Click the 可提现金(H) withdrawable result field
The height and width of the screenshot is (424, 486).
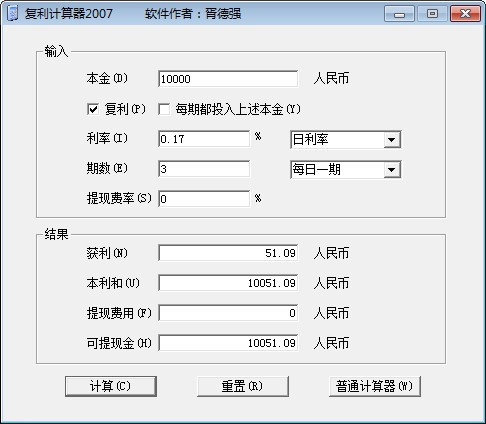[x=228, y=343]
